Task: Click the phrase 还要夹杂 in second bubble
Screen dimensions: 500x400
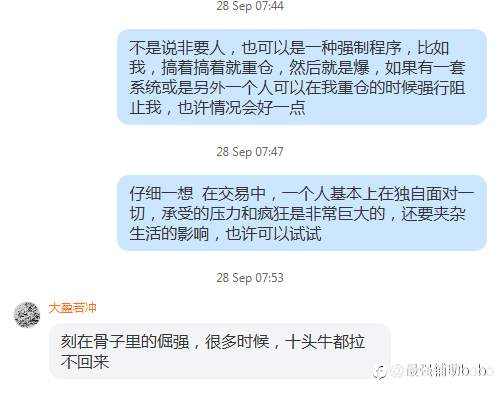Action: click(433, 214)
